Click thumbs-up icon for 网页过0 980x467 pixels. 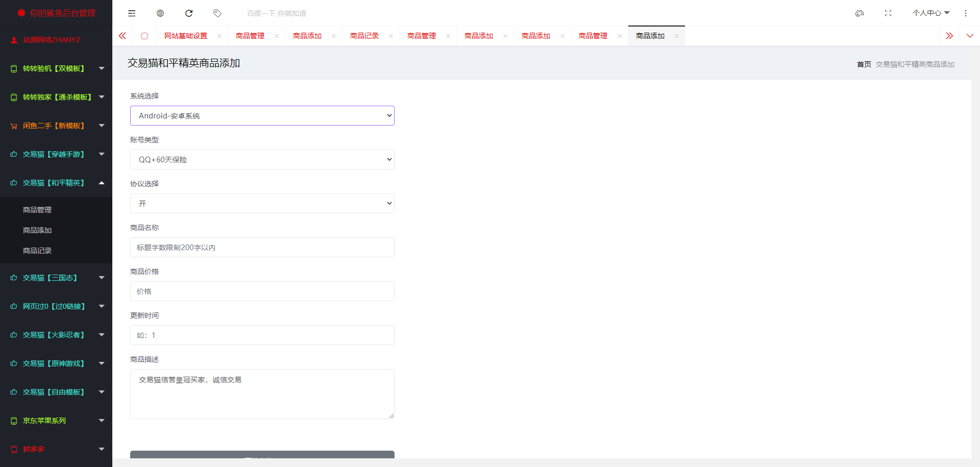click(14, 306)
